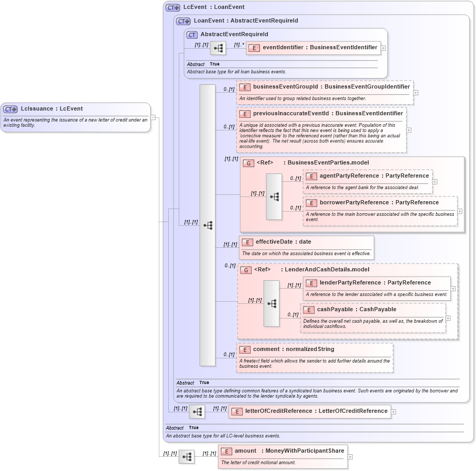
Task: Select the E icon of the comment element
Action: tap(244, 349)
